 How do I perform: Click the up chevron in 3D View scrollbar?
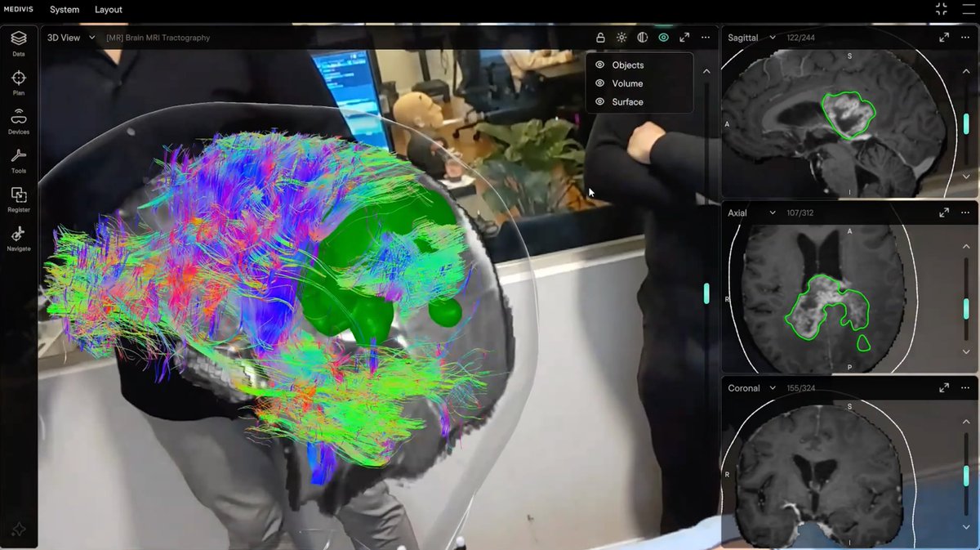point(706,72)
